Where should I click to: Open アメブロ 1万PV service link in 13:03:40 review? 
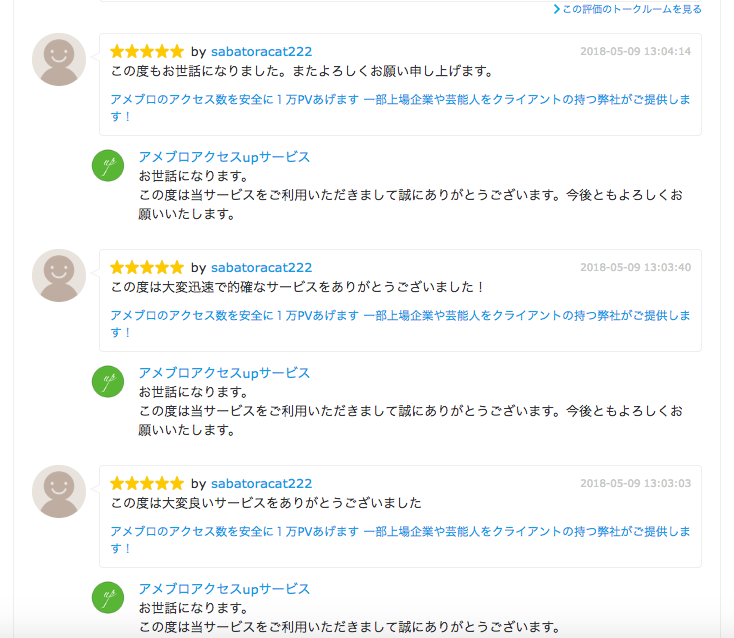click(400, 323)
